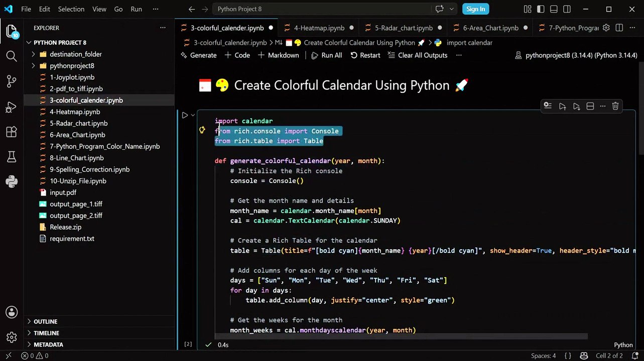Viewport: 644px width, 361px height.
Task: Open the run cell dropdown chevron
Action: point(193,115)
